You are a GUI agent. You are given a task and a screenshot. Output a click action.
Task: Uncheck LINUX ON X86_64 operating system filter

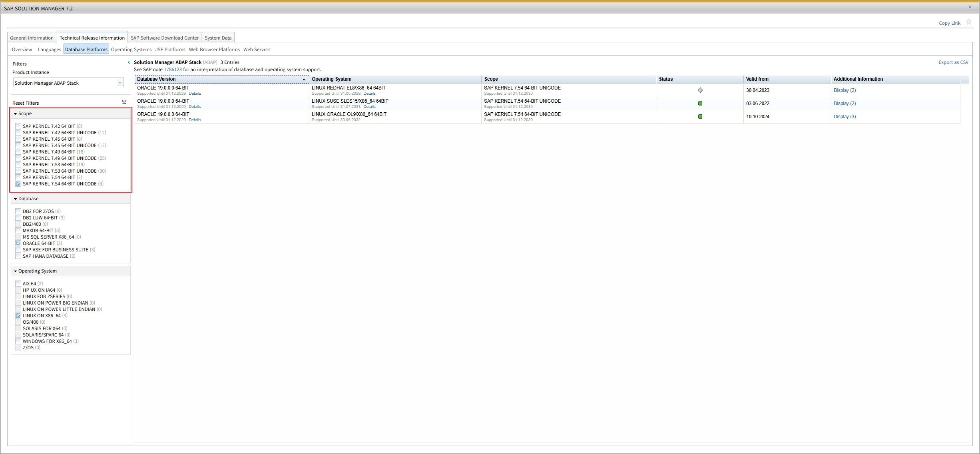click(18, 316)
